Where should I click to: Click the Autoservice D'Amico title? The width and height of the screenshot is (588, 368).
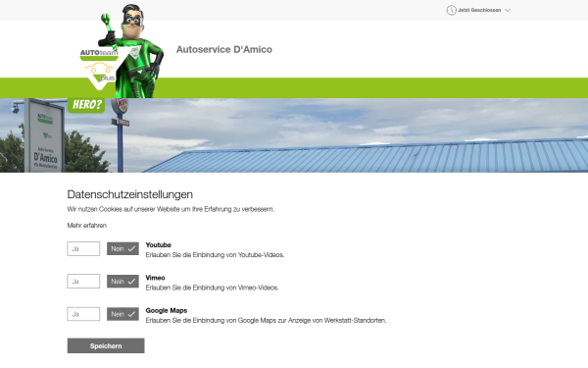[x=224, y=50]
